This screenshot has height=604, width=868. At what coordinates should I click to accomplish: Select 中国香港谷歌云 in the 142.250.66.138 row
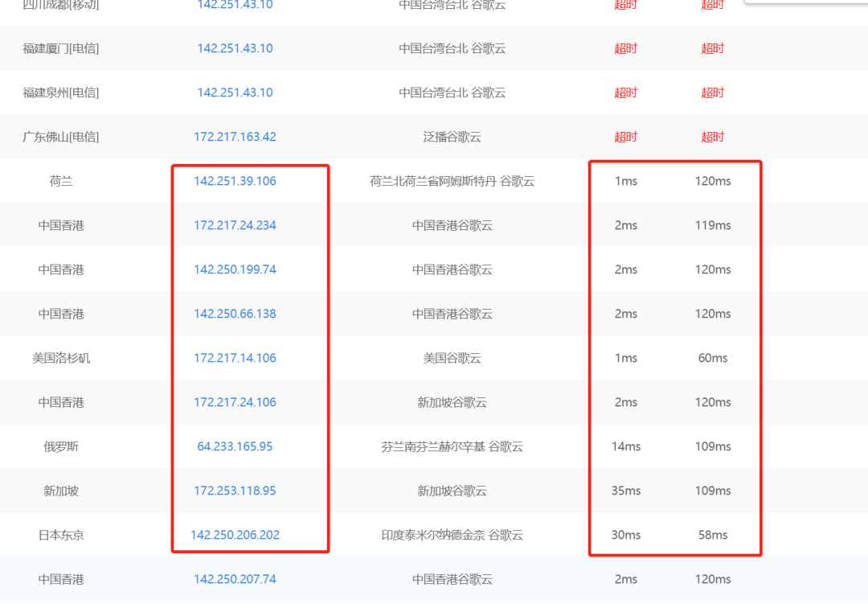452,314
